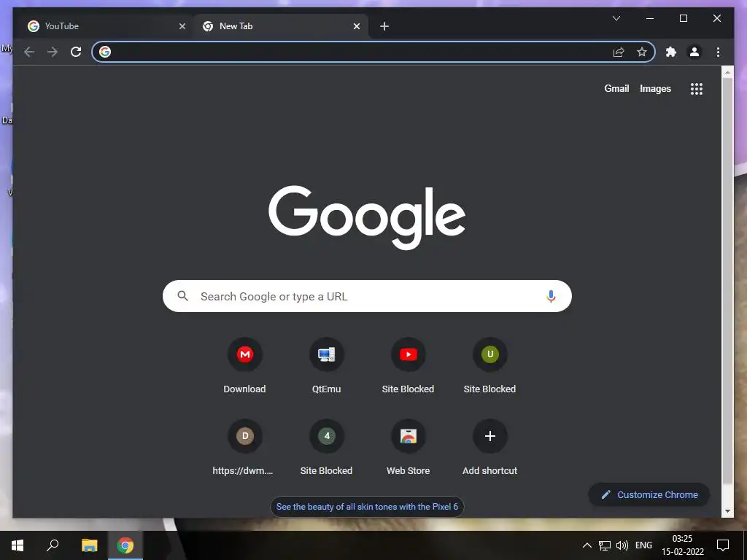Click the Google logo
The image size is (747, 560).
(x=367, y=217)
